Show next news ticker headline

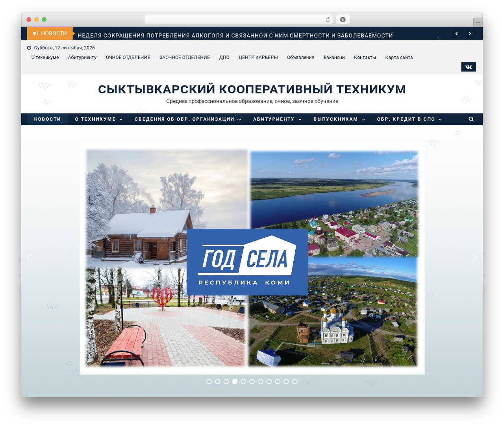[470, 33]
